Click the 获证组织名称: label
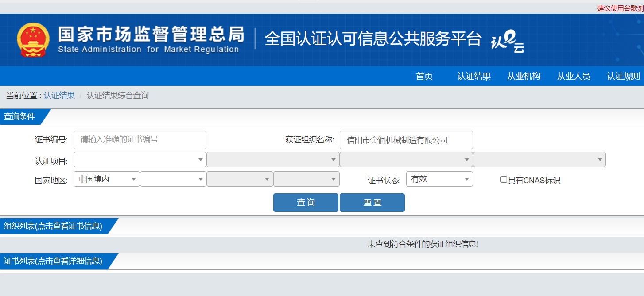The height and width of the screenshot is (296, 644). click(310, 140)
